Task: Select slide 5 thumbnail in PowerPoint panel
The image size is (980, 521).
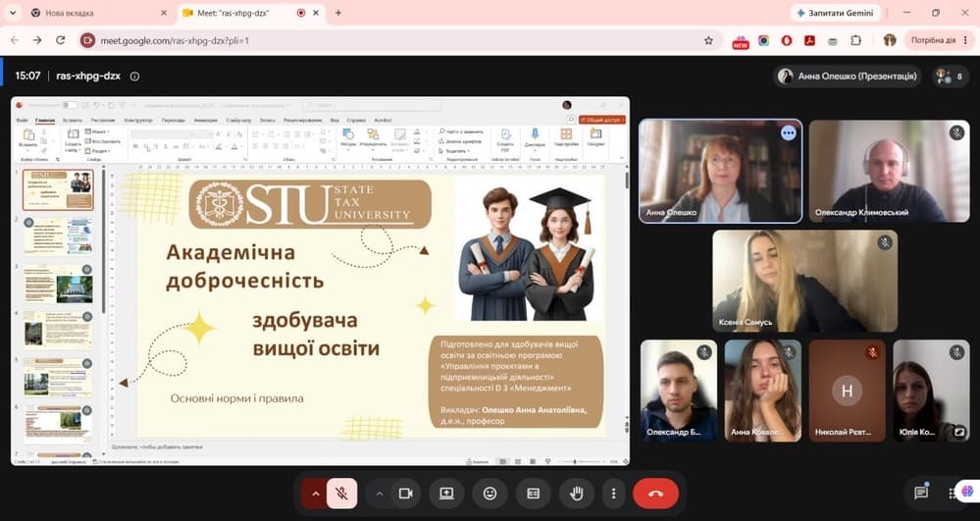Action: [x=58, y=377]
